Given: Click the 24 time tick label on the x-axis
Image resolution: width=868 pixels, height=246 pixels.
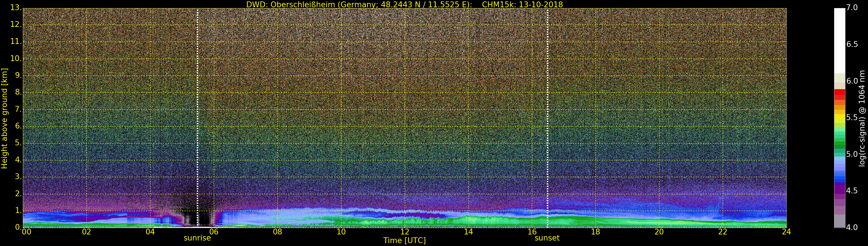Looking at the screenshot, I should [x=786, y=232].
